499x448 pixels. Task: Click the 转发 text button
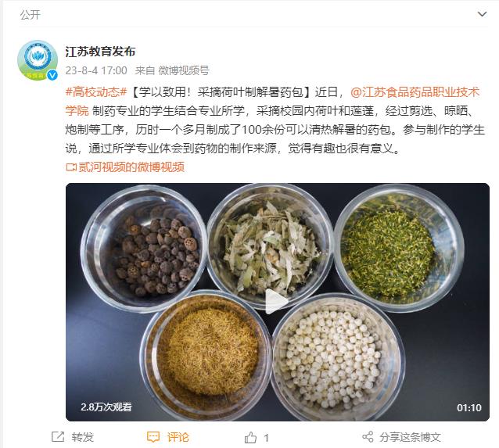pos(82,437)
